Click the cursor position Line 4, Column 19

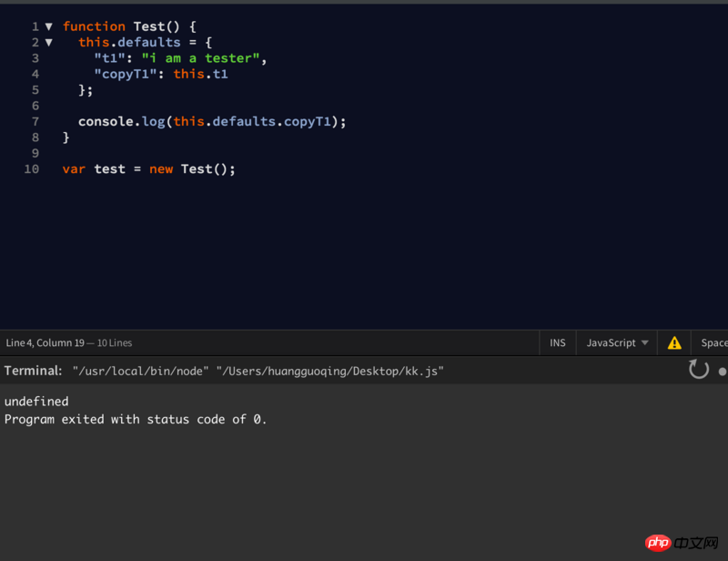pos(45,343)
